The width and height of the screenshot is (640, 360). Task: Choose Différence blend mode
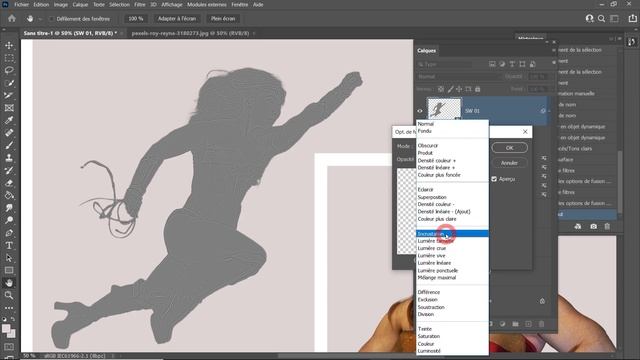[x=452, y=292]
